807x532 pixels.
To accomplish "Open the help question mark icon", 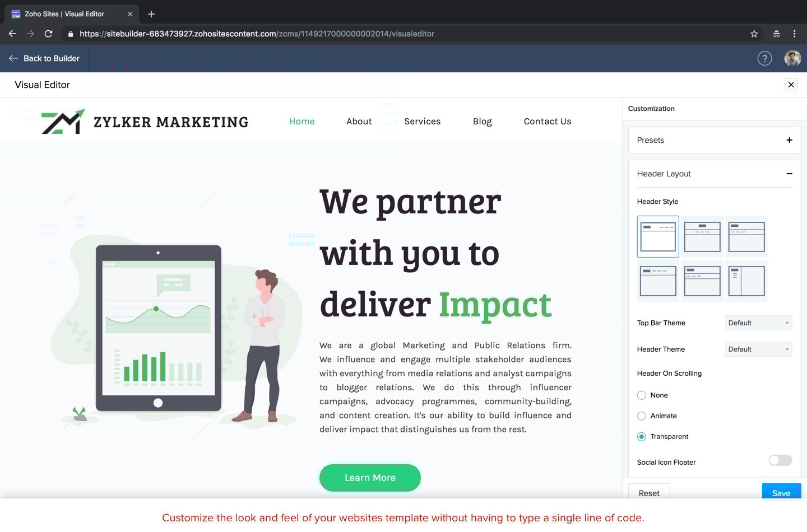I will pos(764,58).
